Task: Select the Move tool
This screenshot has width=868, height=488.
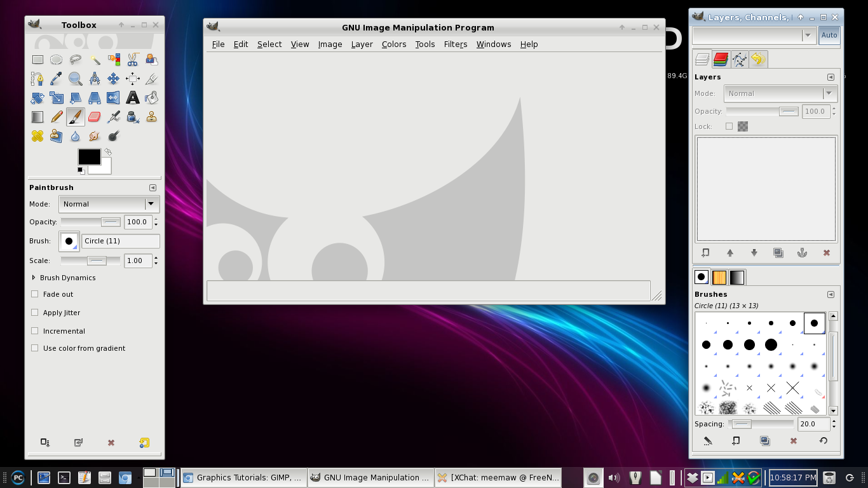Action: click(114, 79)
